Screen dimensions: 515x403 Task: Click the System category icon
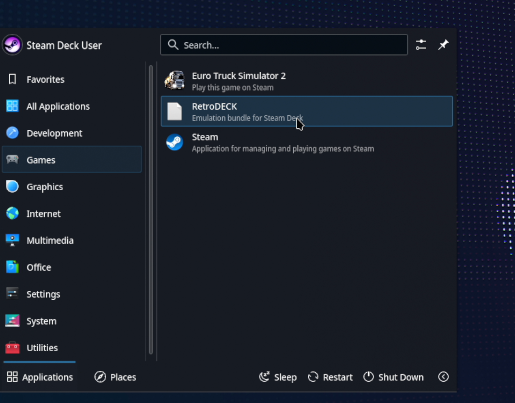point(12,321)
